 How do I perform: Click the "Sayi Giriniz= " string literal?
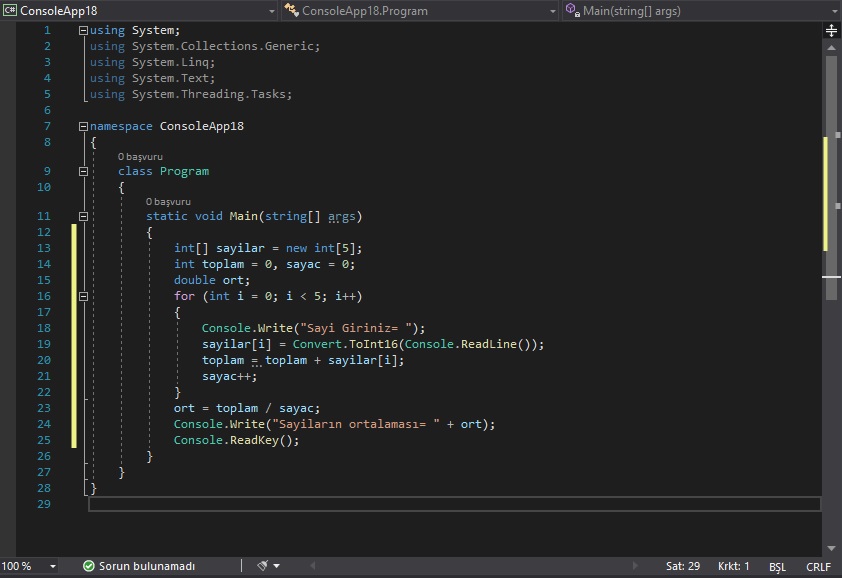click(x=355, y=328)
